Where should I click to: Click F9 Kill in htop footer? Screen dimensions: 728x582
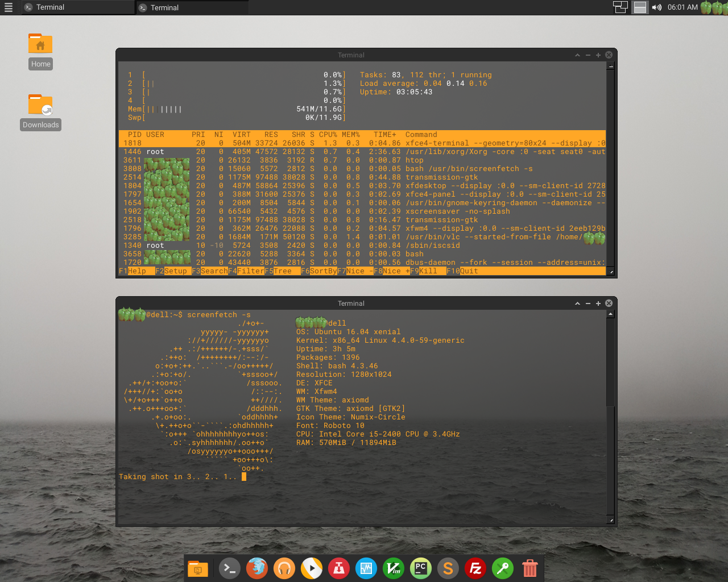[x=428, y=271]
